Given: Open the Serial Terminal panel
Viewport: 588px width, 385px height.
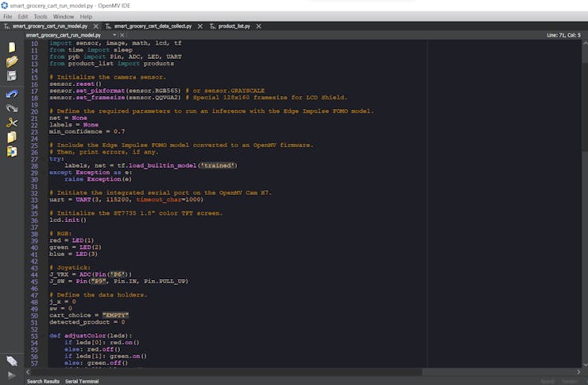Looking at the screenshot, I should pyautogui.click(x=82, y=381).
